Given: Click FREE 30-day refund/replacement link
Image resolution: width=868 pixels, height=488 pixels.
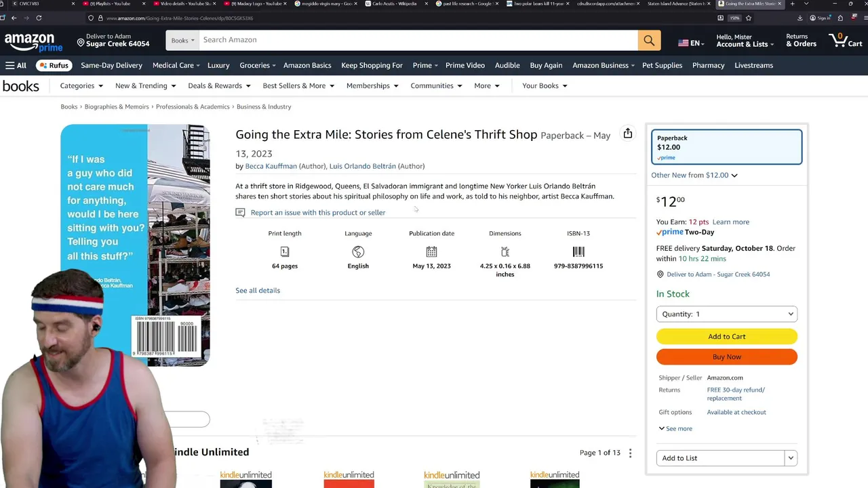Looking at the screenshot, I should pos(736,394).
